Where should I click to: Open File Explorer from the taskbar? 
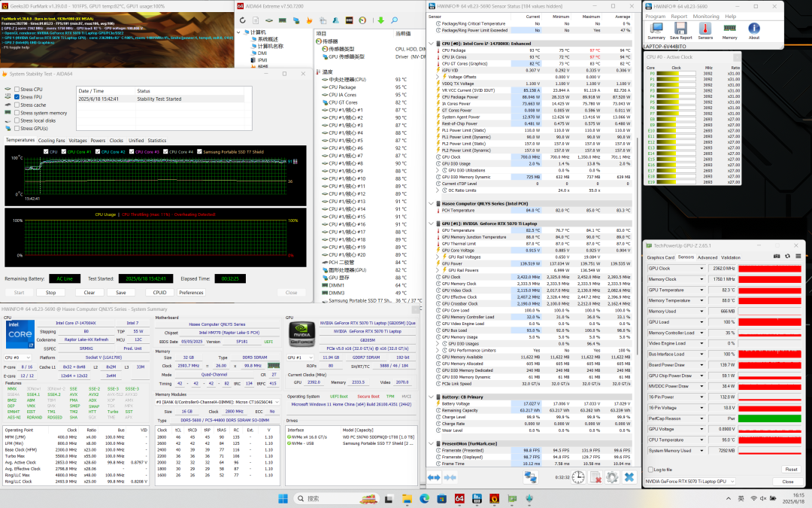click(407, 499)
